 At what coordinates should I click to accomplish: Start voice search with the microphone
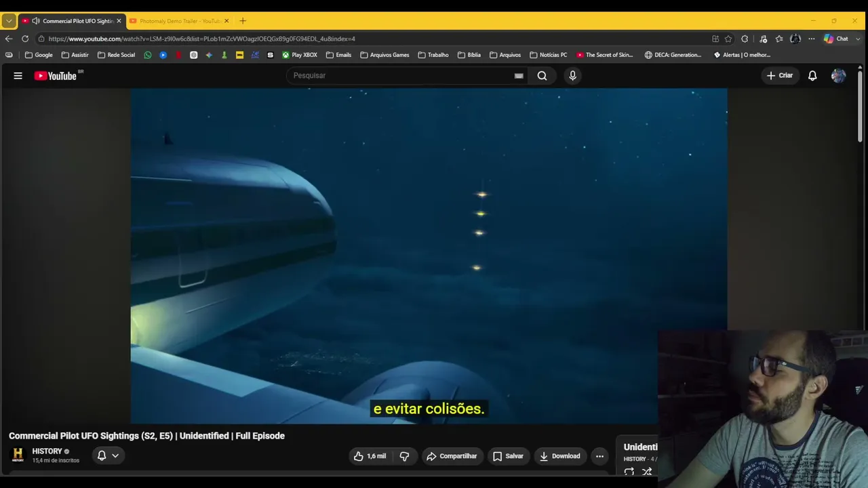572,76
